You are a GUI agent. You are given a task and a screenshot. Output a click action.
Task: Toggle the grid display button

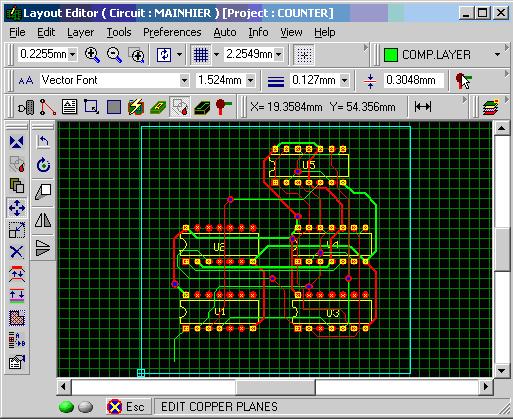201,54
